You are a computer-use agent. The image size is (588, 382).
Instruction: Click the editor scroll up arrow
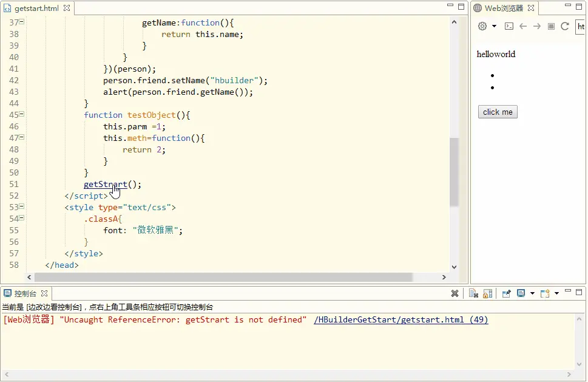[x=454, y=22]
